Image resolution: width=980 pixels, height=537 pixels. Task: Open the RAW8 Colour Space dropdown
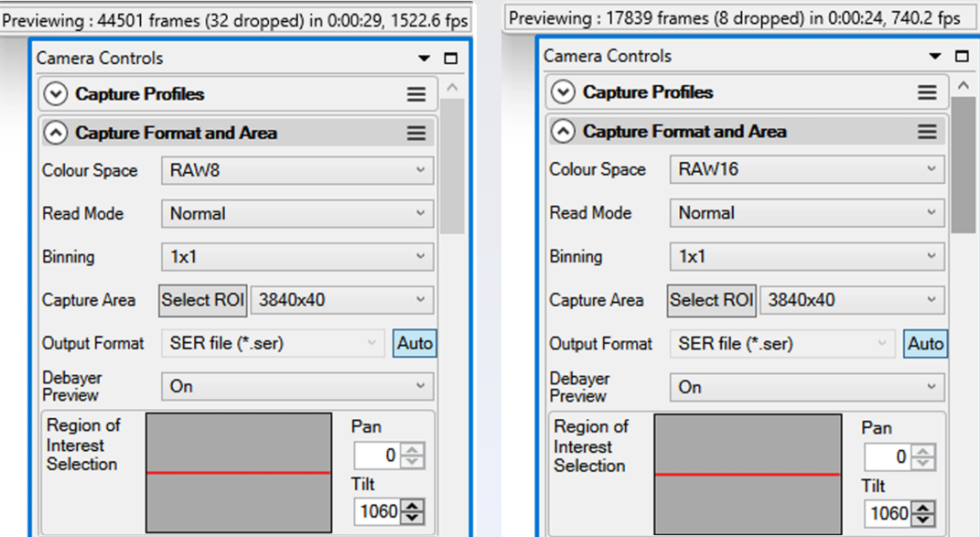[x=296, y=171]
